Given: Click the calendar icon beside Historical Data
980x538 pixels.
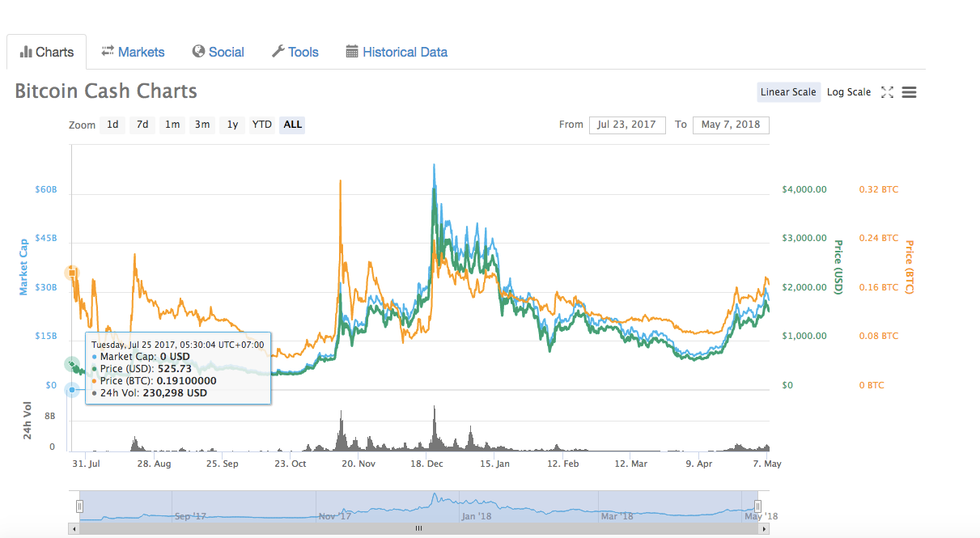Looking at the screenshot, I should (x=352, y=52).
